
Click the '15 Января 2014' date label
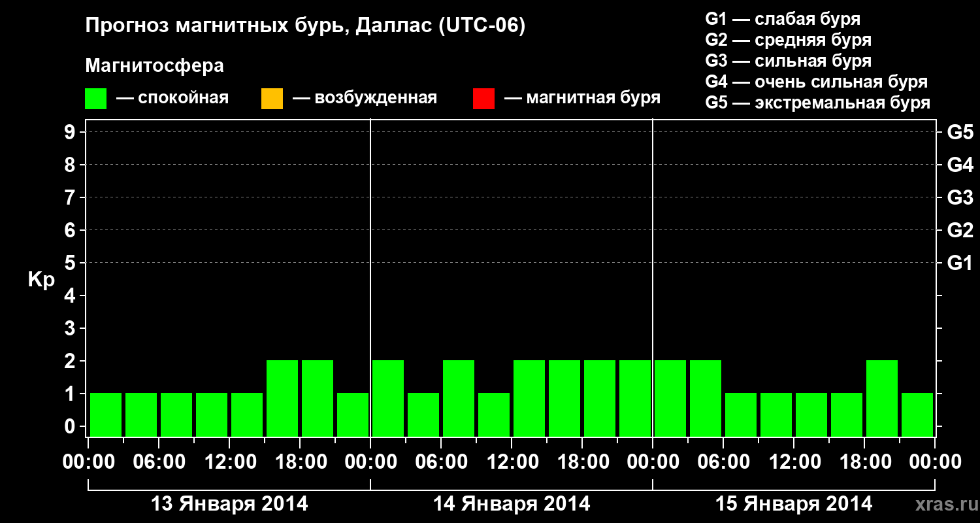(x=794, y=504)
